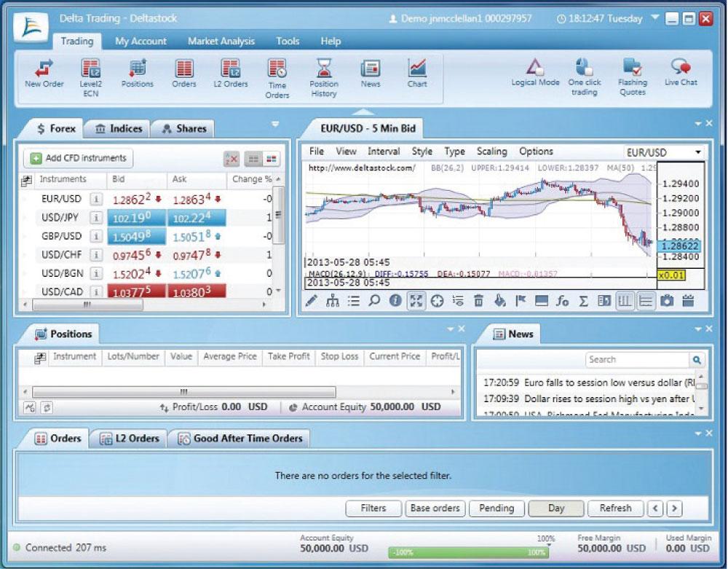Toggle Flashing Quotes
This screenshot has height=569, width=728.
[633, 76]
